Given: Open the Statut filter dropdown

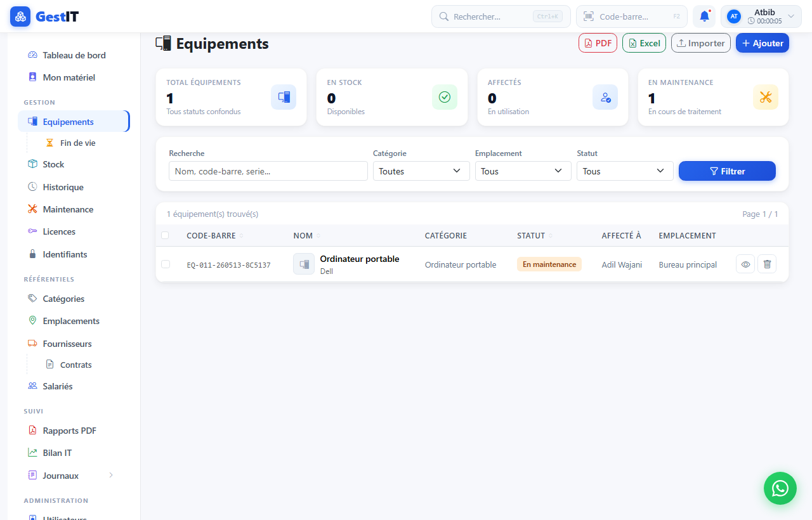Looking at the screenshot, I should pyautogui.click(x=625, y=171).
